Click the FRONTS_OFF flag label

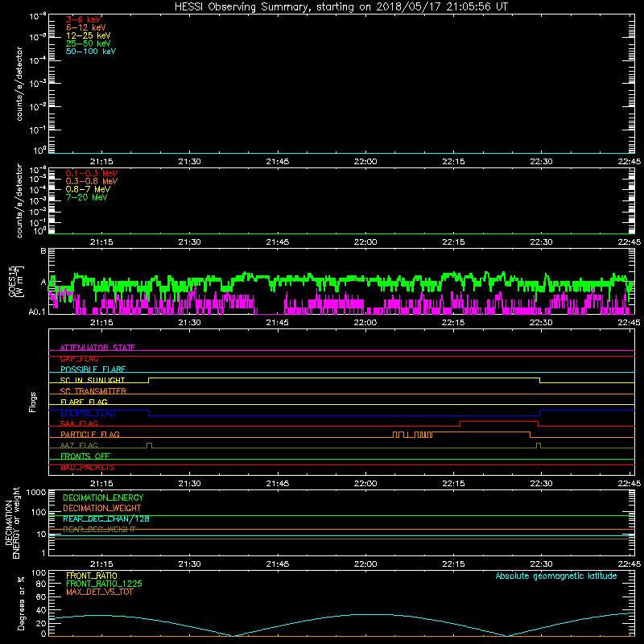tap(85, 456)
